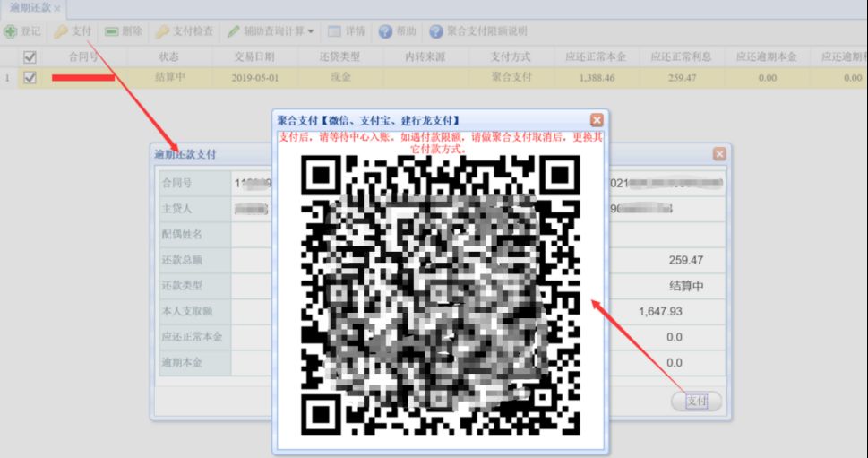Click the 还款类型 field label
The height and width of the screenshot is (458, 868).
(182, 286)
